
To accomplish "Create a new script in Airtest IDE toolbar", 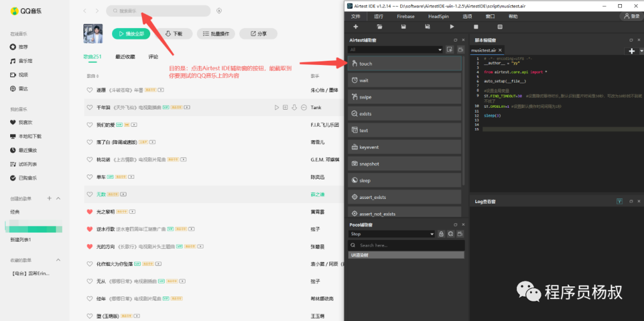I will pyautogui.click(x=355, y=27).
